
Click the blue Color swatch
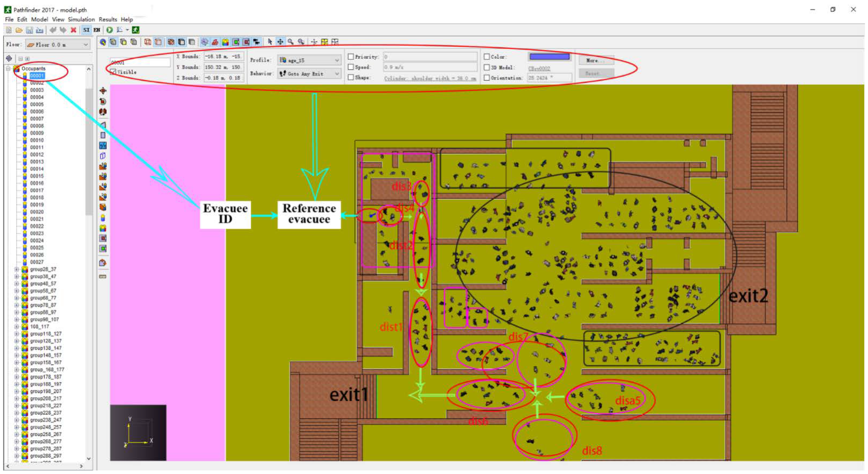click(x=549, y=57)
